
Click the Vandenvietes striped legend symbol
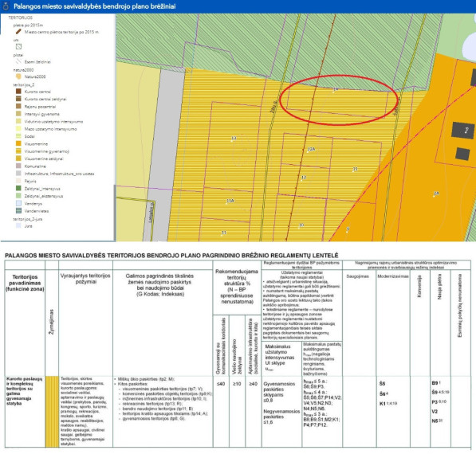tap(18, 211)
